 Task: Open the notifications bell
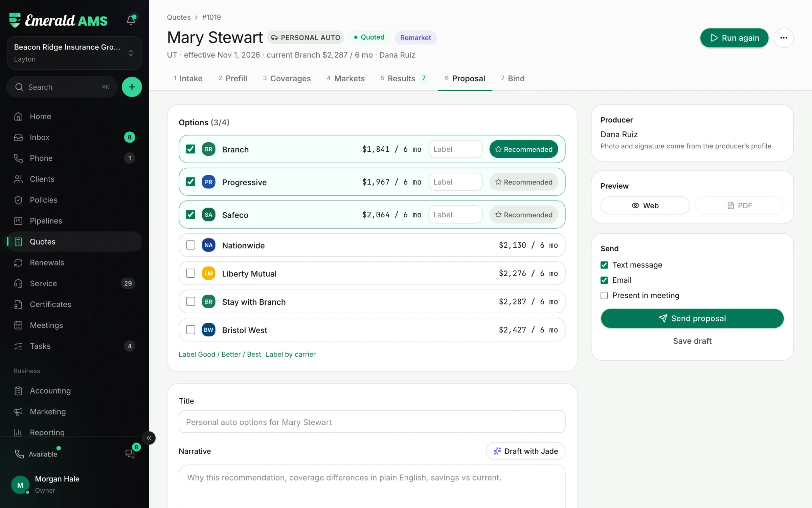pos(131,20)
